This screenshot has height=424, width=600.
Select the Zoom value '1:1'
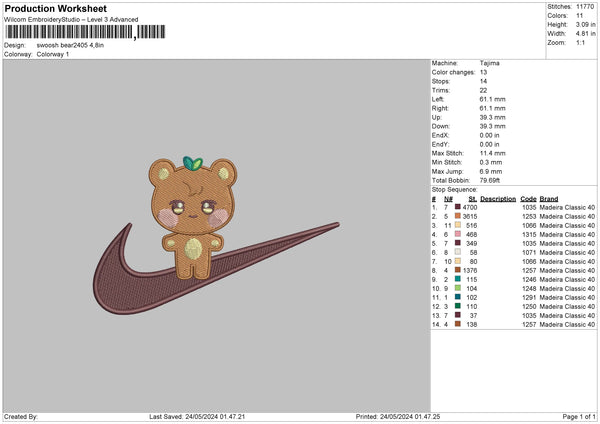coord(580,42)
